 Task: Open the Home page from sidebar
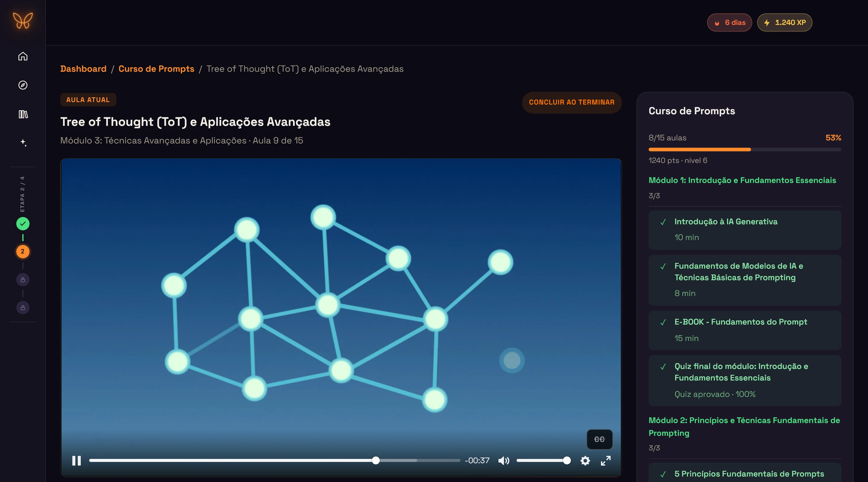coord(23,56)
